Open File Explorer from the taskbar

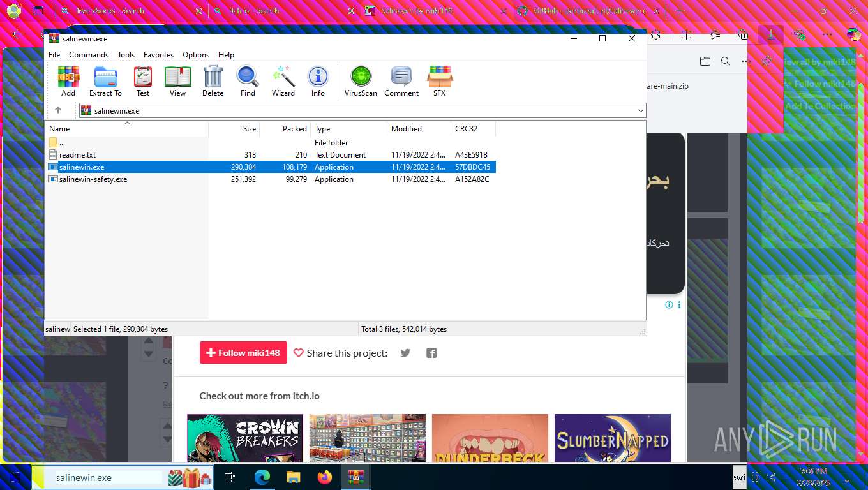coord(293,477)
